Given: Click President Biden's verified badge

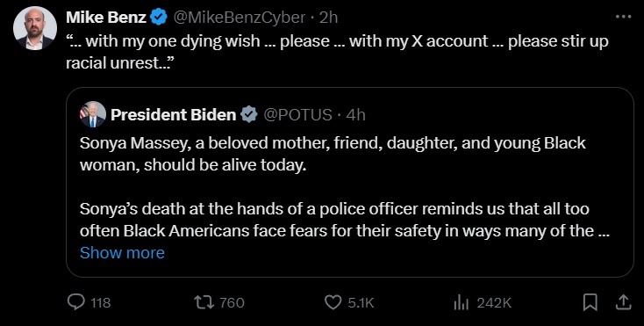Looking at the screenshot, I should (x=249, y=115).
